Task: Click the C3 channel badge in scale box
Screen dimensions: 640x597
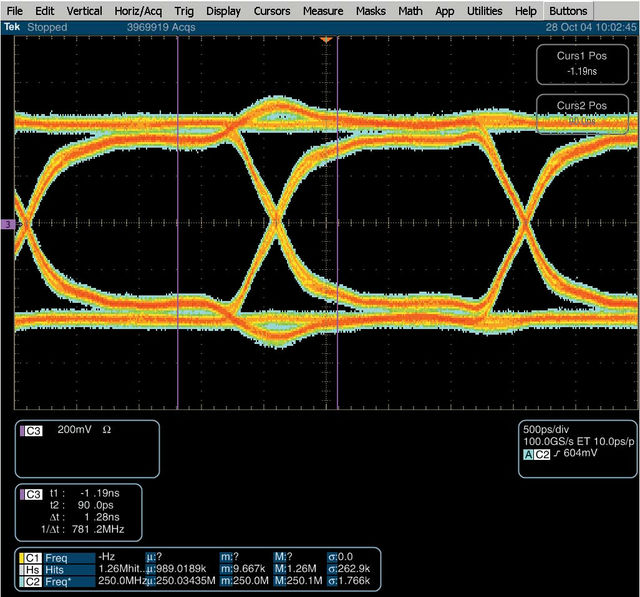Action: pyautogui.click(x=32, y=431)
